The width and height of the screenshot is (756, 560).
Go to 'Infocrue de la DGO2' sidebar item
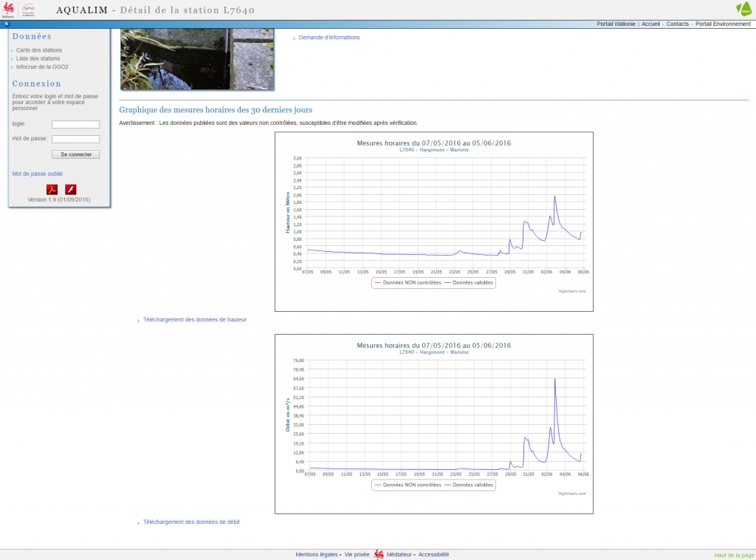pyautogui.click(x=42, y=66)
